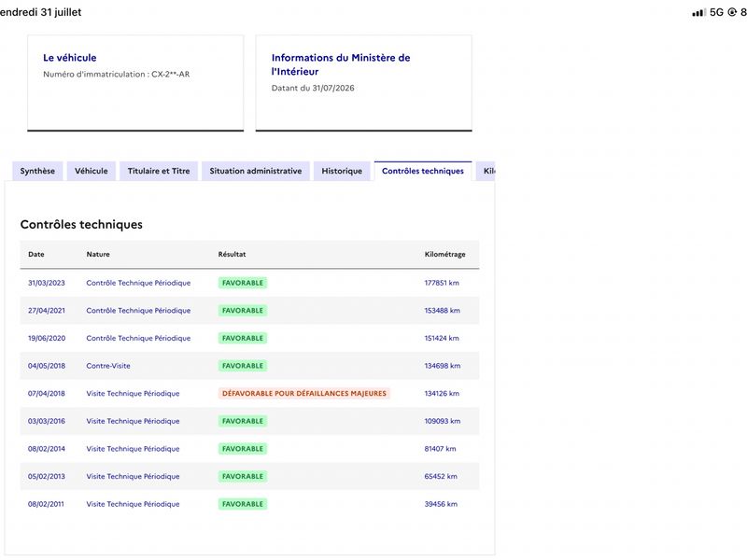The width and height of the screenshot is (747, 560).
Task: Click the Date column header
Action: click(36, 254)
